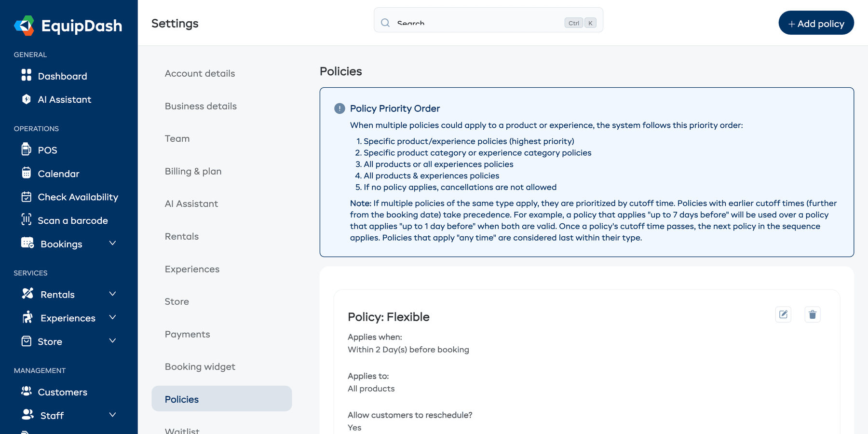Click the search magnifier icon
The image size is (868, 434).
tap(385, 22)
